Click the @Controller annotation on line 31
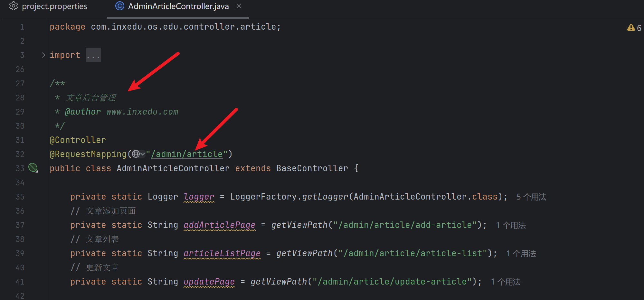The width and height of the screenshot is (644, 300). click(x=78, y=140)
